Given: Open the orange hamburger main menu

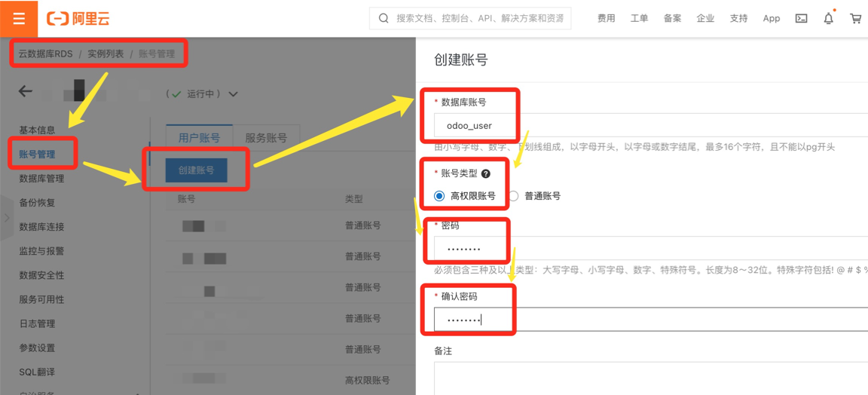Looking at the screenshot, I should coord(19,18).
